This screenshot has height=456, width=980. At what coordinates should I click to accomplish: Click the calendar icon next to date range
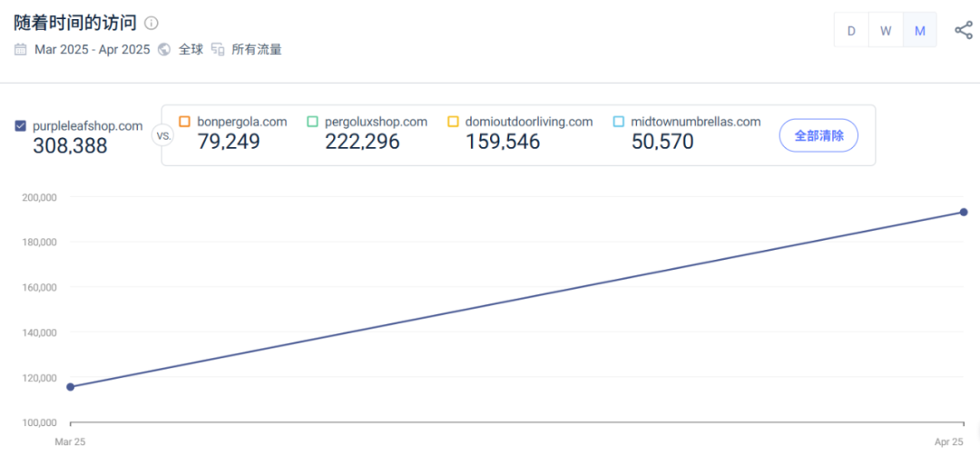pyautogui.click(x=20, y=50)
